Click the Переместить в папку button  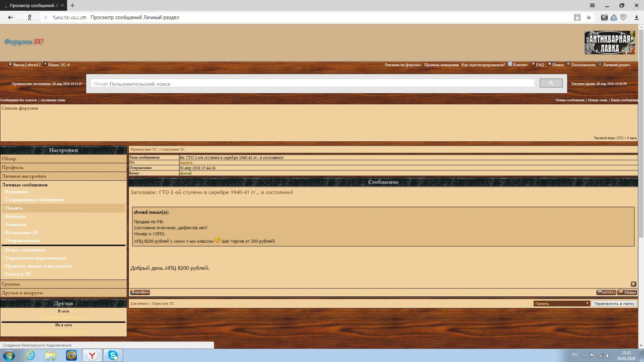[614, 304]
